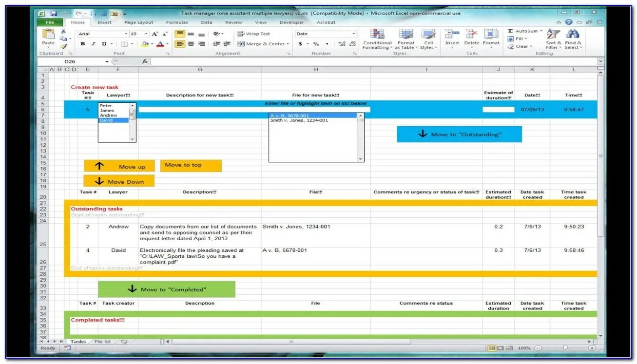Expand the formula bar chevron
Screen dimensions: 637x364
click(600, 61)
